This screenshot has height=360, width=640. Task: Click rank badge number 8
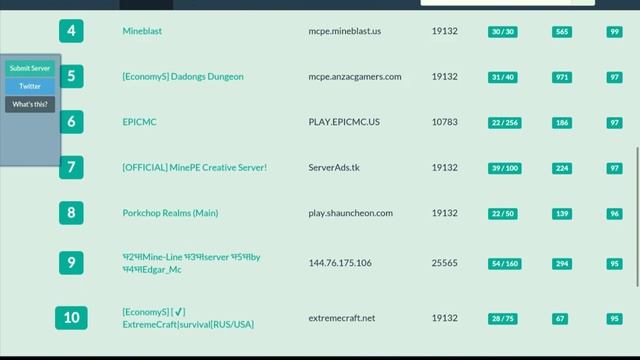tap(71, 213)
